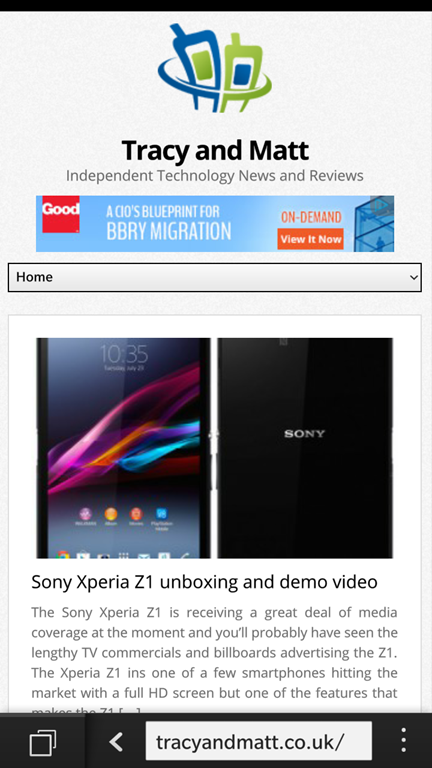Select the Xperia Z1 front screen image

(124, 448)
